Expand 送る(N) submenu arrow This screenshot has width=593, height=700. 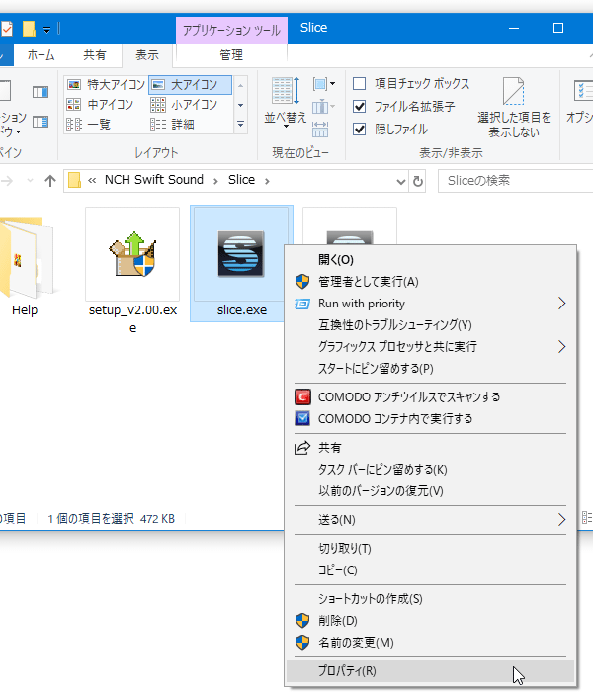[561, 520]
